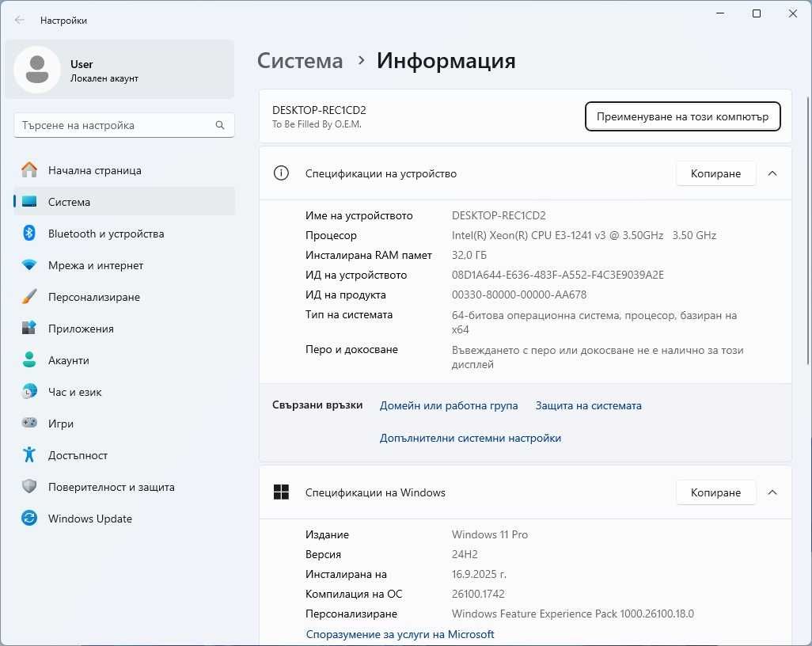The image size is (812, 646).
Task: Click Преименуване на този компютър button
Action: [682, 116]
